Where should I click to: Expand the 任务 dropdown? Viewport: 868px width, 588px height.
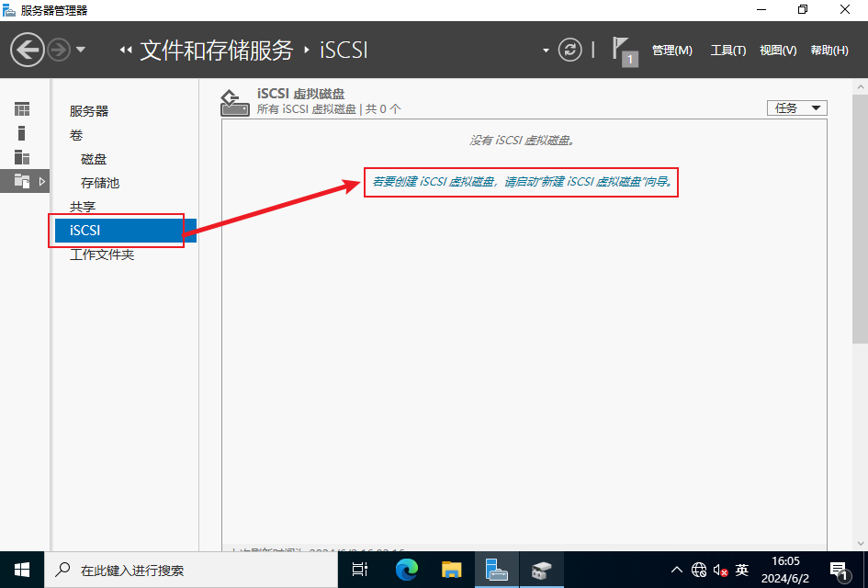(x=796, y=108)
